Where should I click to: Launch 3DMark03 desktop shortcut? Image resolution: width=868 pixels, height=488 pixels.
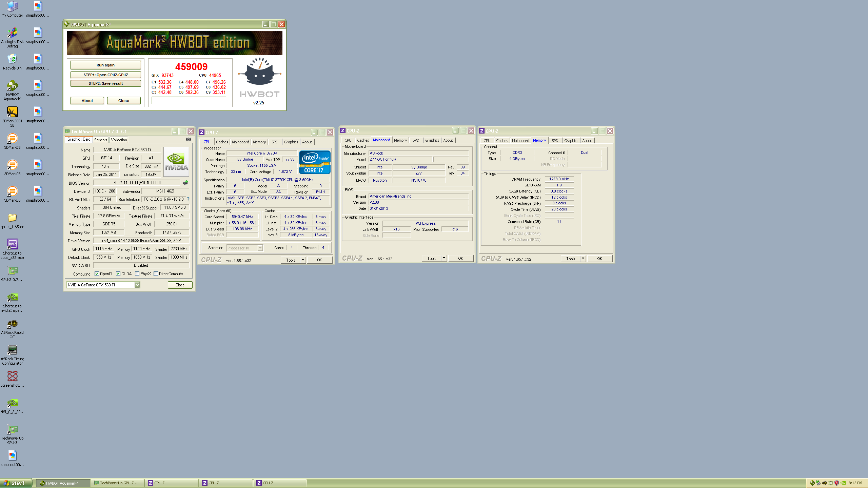[x=12, y=141]
